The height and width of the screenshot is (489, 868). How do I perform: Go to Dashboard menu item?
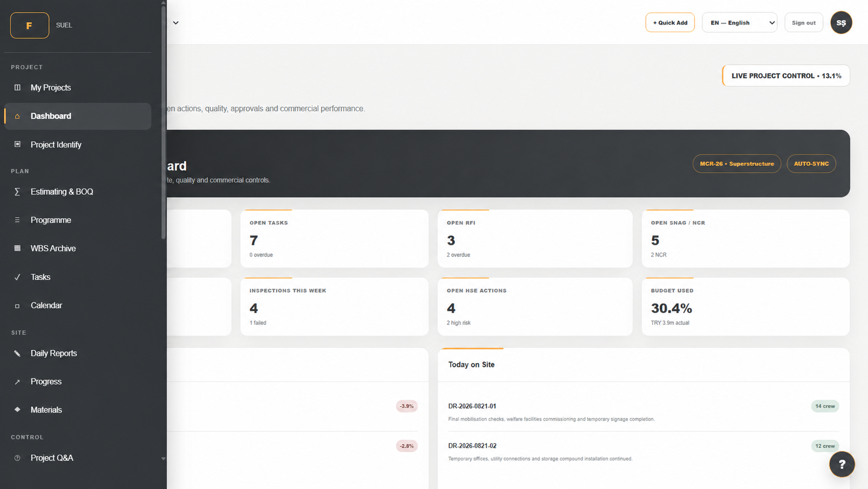pos(78,116)
